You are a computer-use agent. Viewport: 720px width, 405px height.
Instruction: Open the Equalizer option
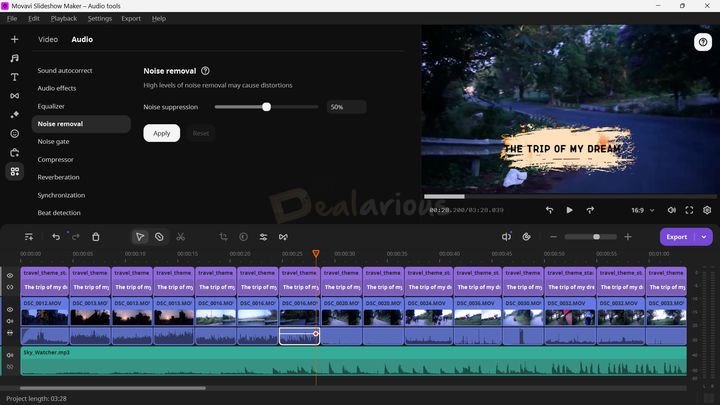coord(51,106)
